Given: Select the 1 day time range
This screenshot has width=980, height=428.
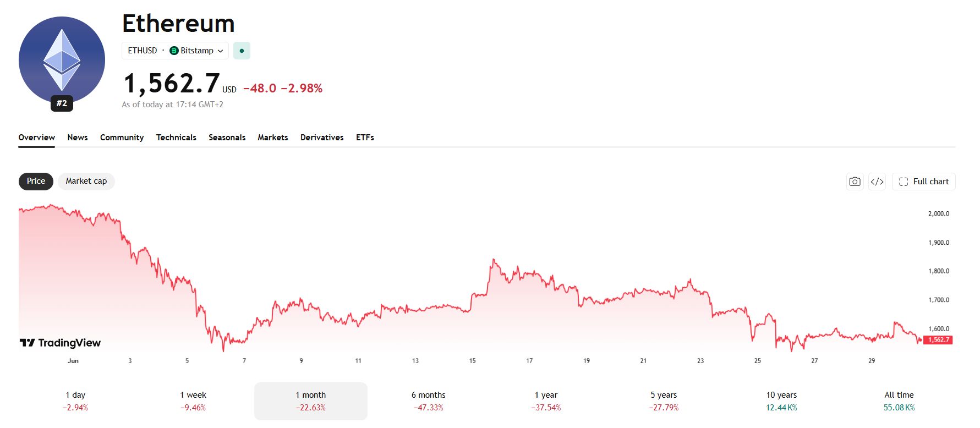Looking at the screenshot, I should [75, 401].
